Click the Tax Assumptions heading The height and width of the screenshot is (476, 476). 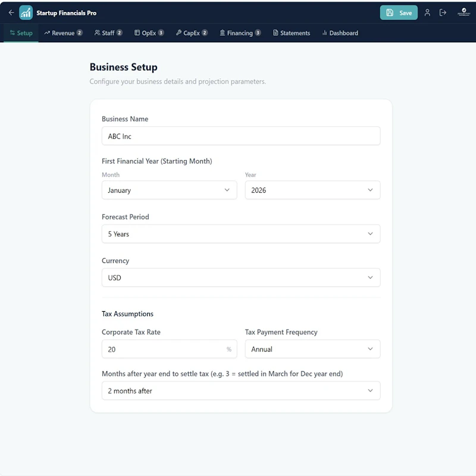pyautogui.click(x=127, y=314)
